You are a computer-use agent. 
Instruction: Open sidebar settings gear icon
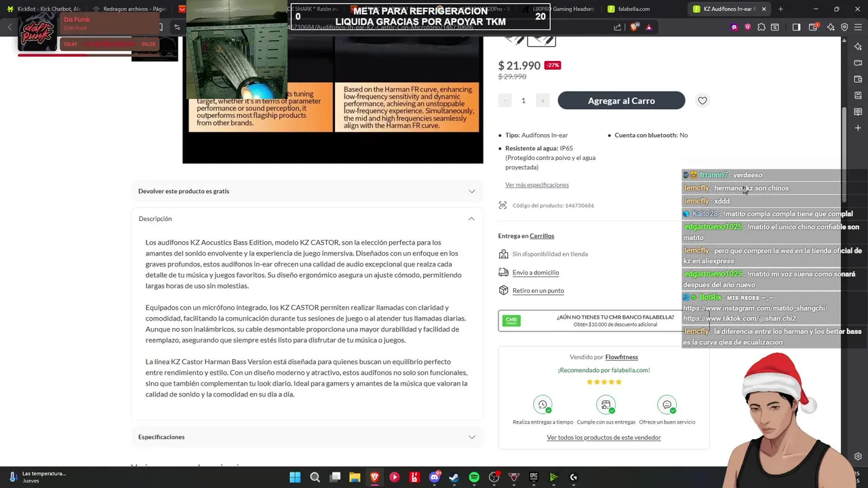pos(858,456)
